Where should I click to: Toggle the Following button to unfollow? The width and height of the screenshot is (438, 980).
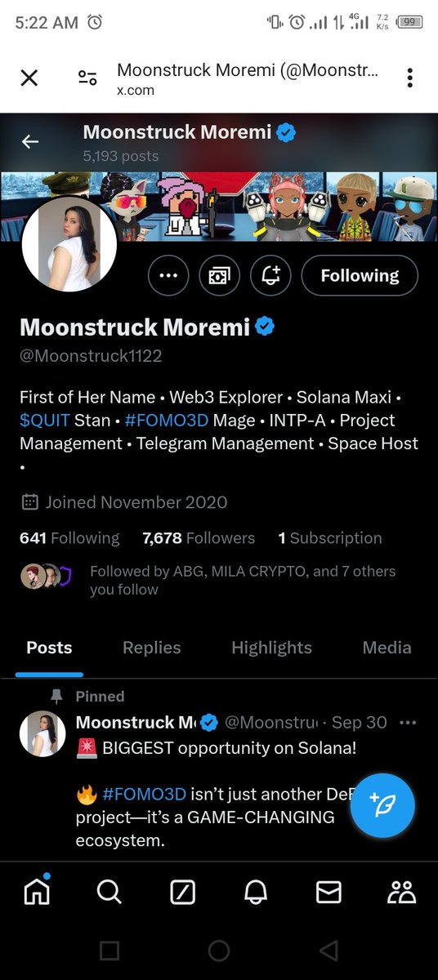click(x=360, y=276)
